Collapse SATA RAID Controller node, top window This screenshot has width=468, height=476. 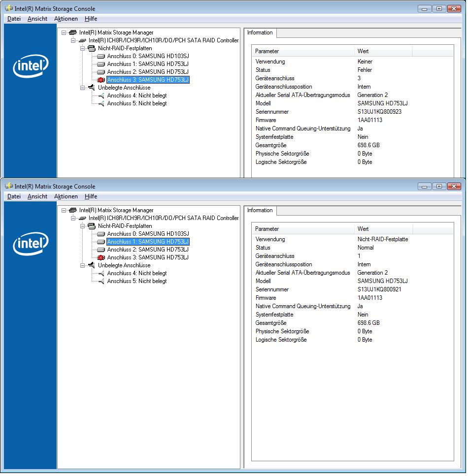click(x=73, y=40)
